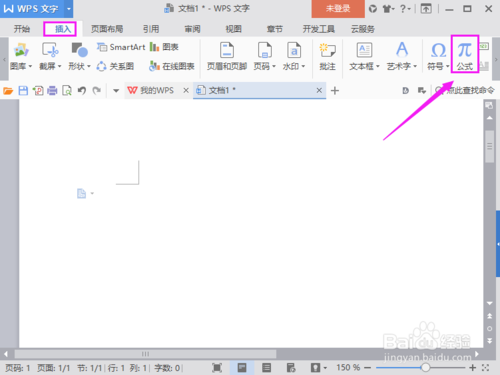
Task: Select page layout view in status bar
Action: [x=242, y=368]
